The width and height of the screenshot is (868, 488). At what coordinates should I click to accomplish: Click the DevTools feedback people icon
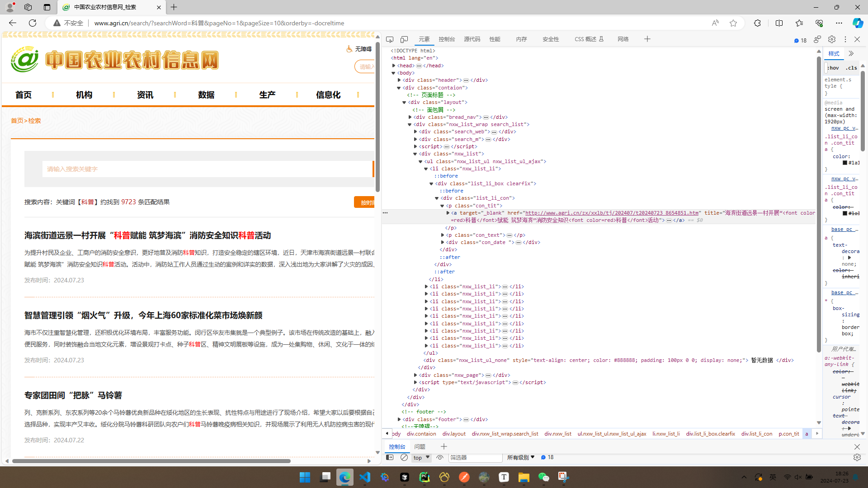tap(817, 39)
